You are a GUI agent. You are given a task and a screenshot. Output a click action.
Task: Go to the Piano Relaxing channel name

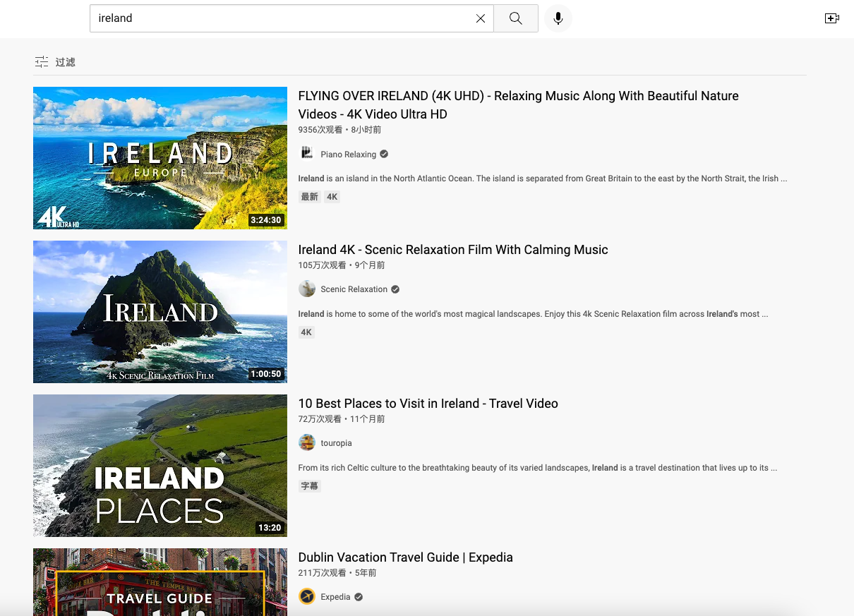tap(349, 155)
